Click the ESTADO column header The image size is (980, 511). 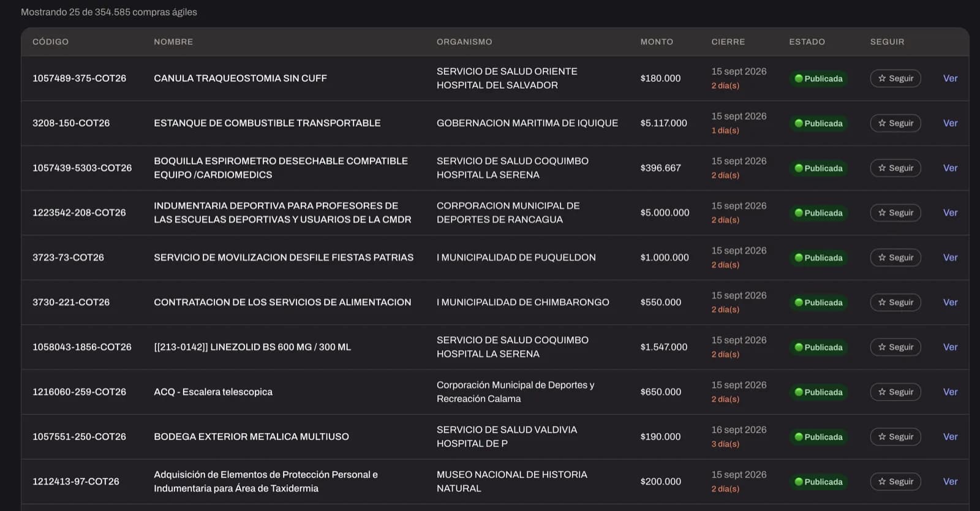pos(807,42)
